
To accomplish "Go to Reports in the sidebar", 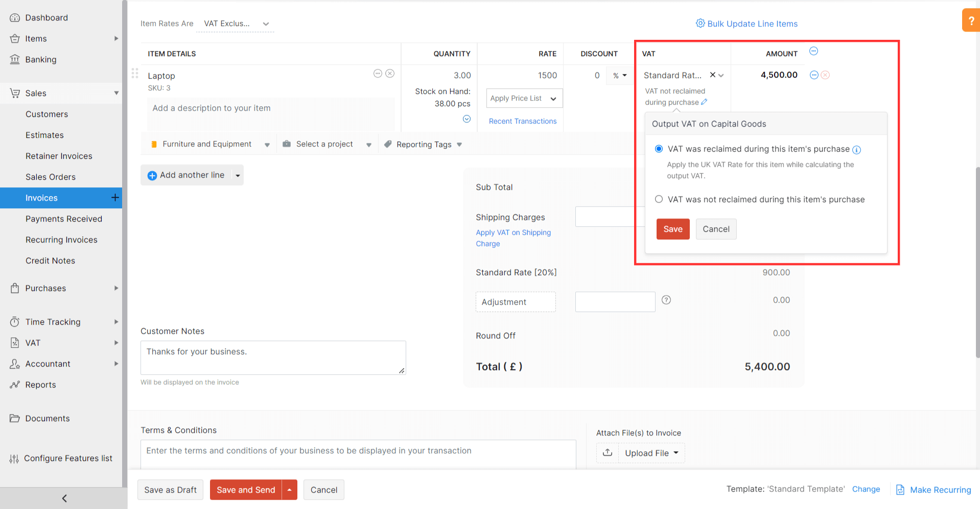I will [x=40, y=385].
